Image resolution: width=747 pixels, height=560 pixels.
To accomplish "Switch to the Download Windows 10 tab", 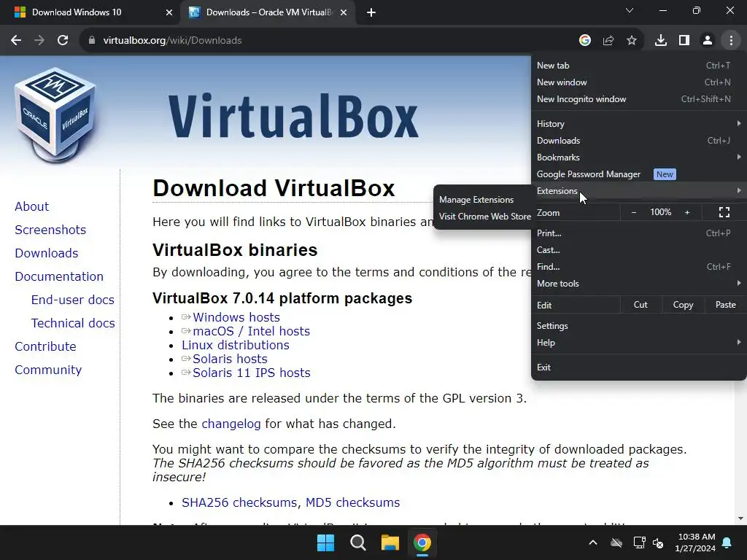I will (x=90, y=12).
